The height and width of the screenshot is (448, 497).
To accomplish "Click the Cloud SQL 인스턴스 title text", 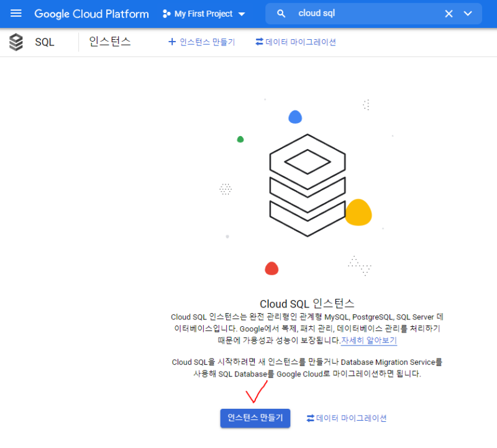I will [307, 304].
